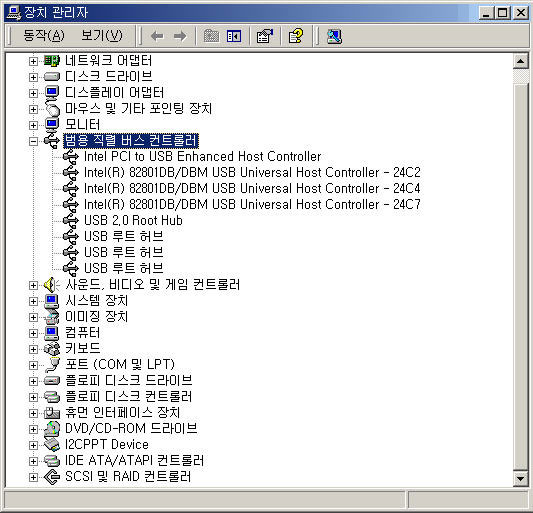Screen dimensions: 533x513
Task: Expand the 네트워크 어댑터 node
Action: (33, 61)
